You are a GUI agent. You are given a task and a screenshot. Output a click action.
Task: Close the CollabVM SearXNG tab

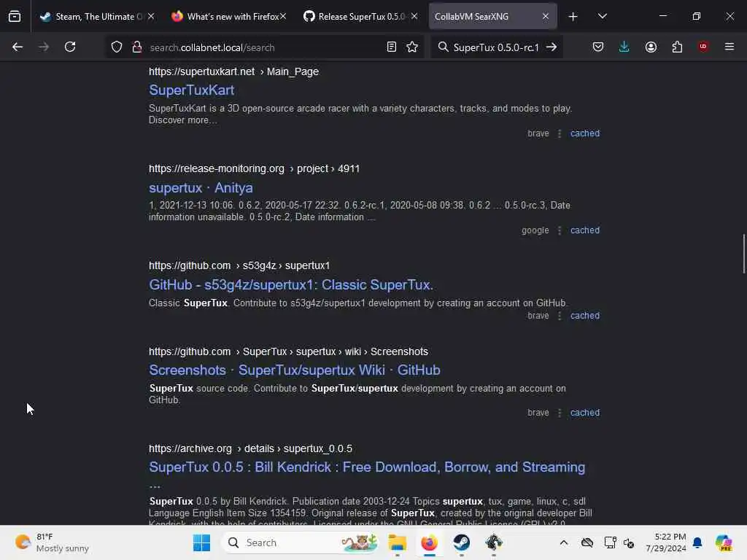tap(546, 17)
